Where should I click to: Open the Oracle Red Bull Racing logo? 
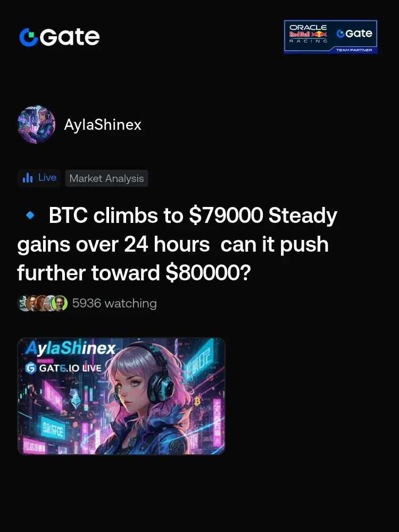pyautogui.click(x=308, y=34)
